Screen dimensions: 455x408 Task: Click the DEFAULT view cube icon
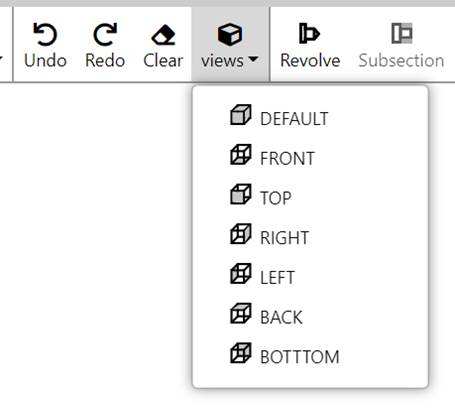(241, 115)
